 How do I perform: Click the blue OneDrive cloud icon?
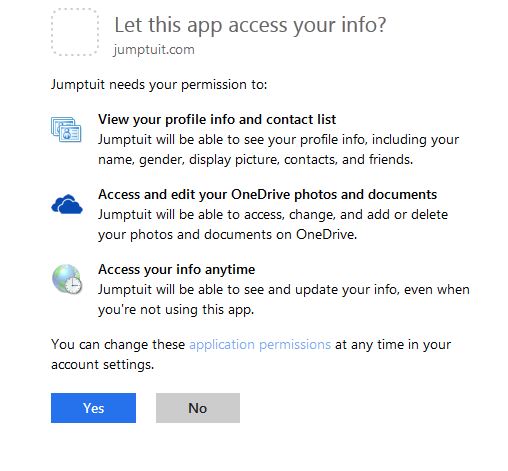pyautogui.click(x=67, y=204)
